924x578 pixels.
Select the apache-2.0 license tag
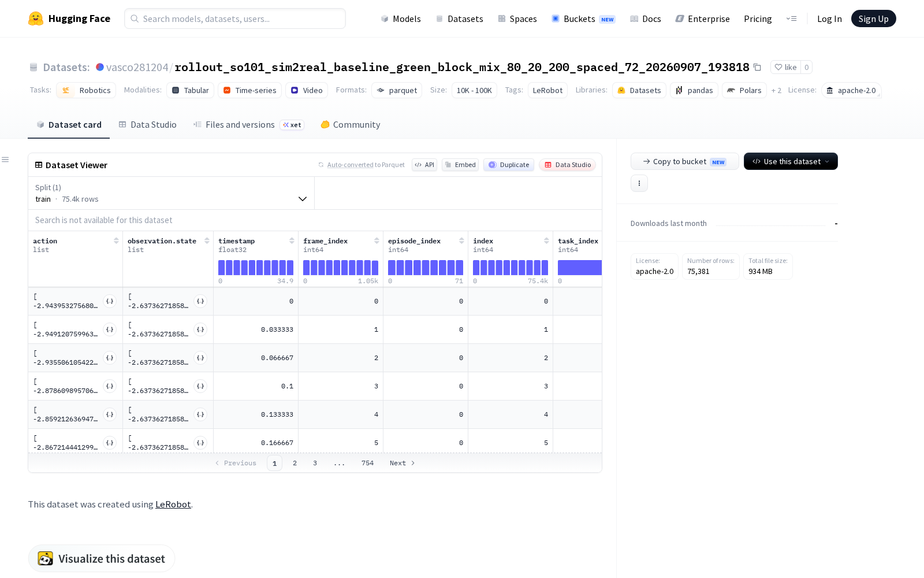[x=851, y=90]
